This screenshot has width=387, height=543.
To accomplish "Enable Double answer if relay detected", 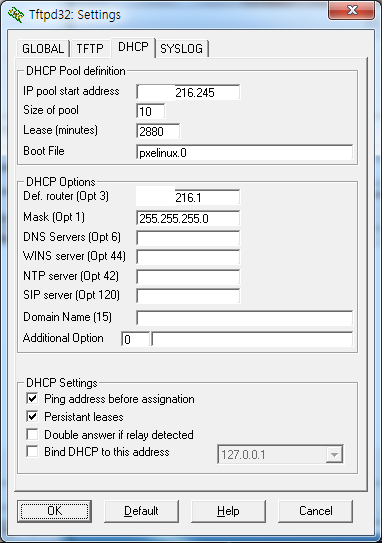I will click(32, 434).
